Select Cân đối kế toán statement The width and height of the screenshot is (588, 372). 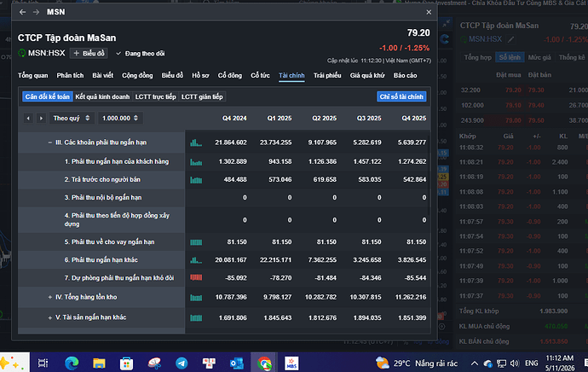pos(47,96)
